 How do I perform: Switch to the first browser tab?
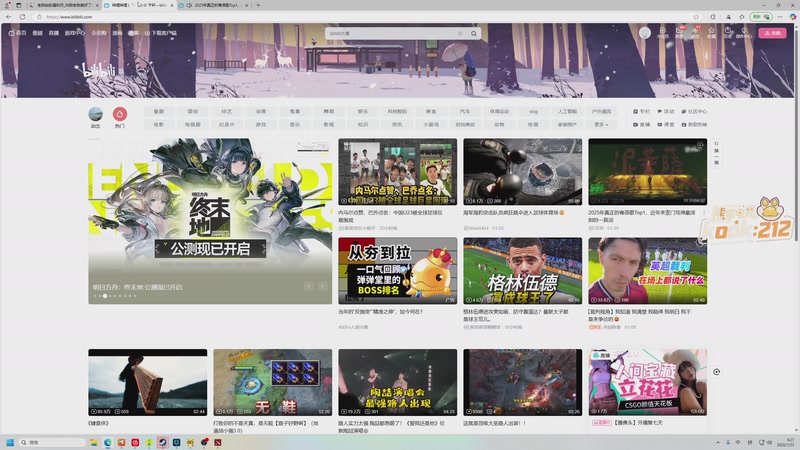(x=64, y=5)
